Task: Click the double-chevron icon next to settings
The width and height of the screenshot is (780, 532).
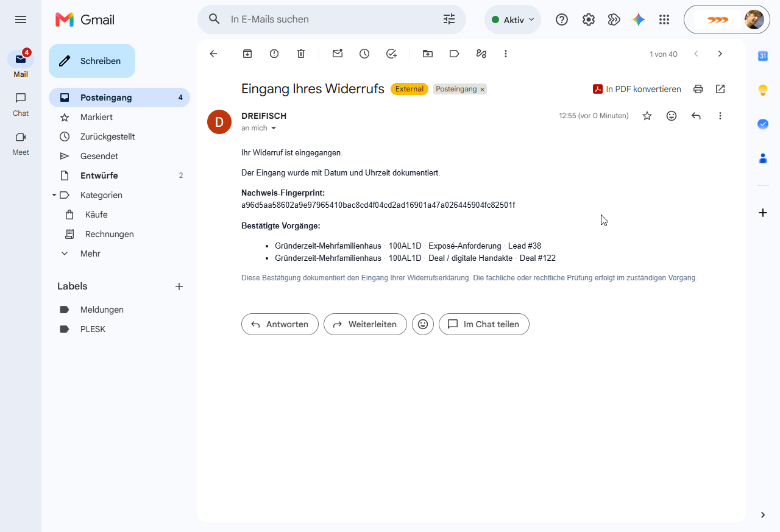Action: pyautogui.click(x=614, y=20)
